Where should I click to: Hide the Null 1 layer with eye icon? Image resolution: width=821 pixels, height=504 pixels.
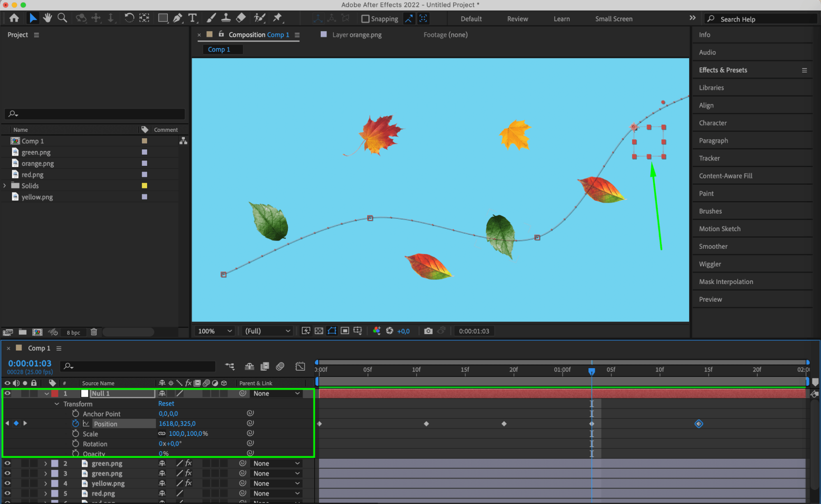[x=7, y=393]
